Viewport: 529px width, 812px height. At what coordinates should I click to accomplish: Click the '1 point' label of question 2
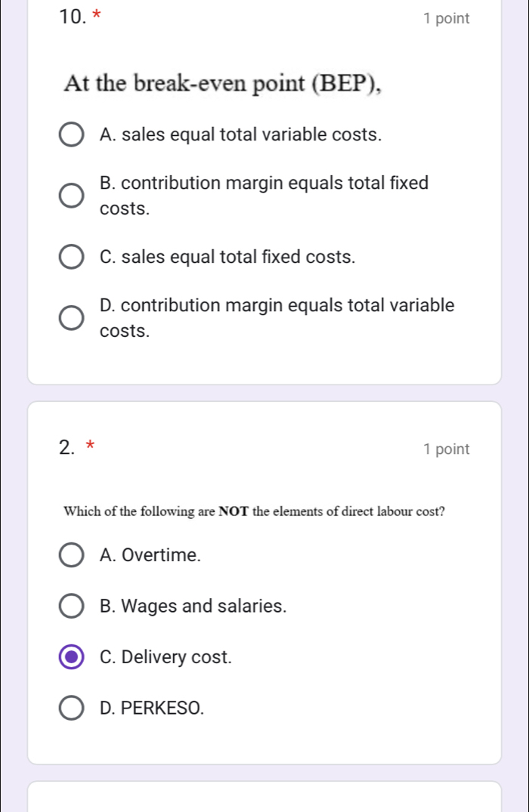click(x=447, y=449)
